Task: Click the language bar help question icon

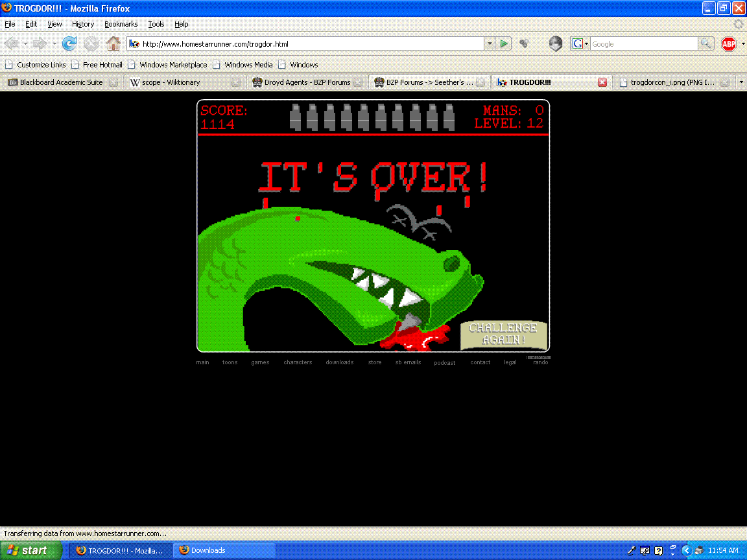Action: [658, 550]
